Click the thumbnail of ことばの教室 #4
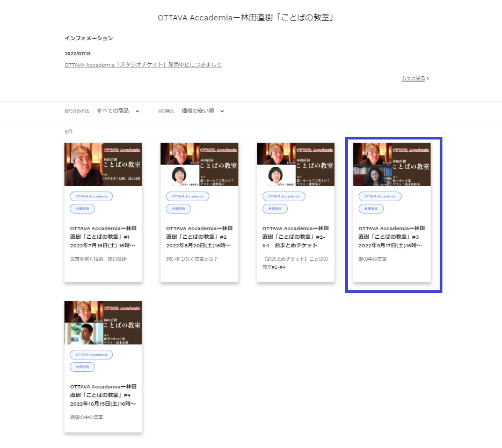The image size is (502, 448). pos(103,322)
